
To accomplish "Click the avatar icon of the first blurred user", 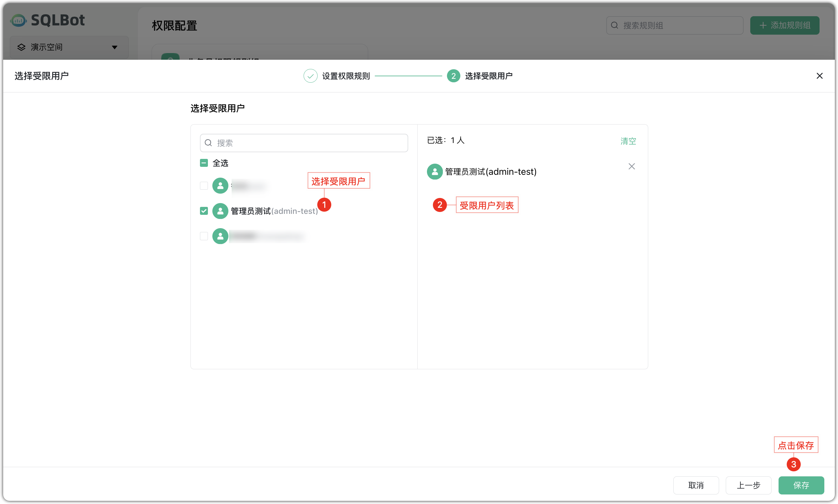I will tap(220, 186).
